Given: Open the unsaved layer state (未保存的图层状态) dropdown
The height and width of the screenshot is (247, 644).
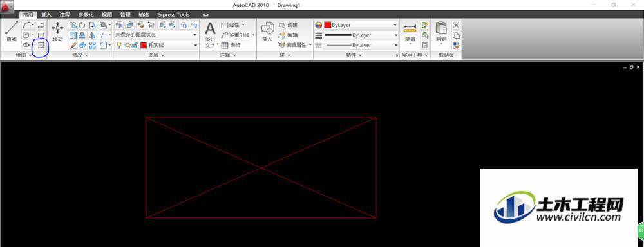Looking at the screenshot, I should [156, 35].
